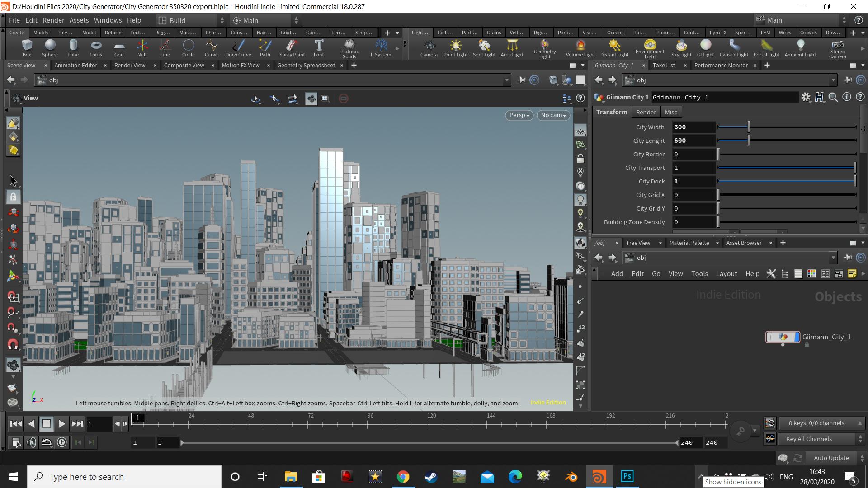Create a Stereo Camera from the shelf
The width and height of the screenshot is (868, 488).
[837, 47]
